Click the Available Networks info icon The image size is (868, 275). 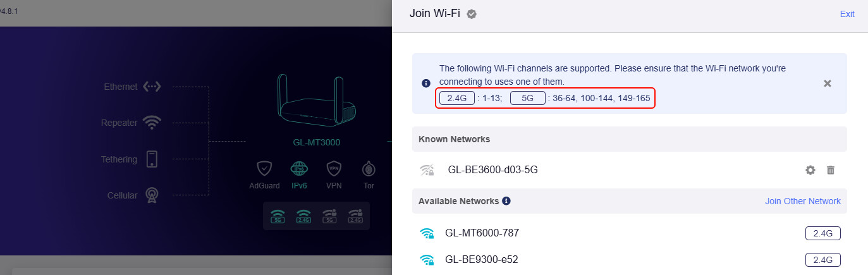(x=506, y=201)
